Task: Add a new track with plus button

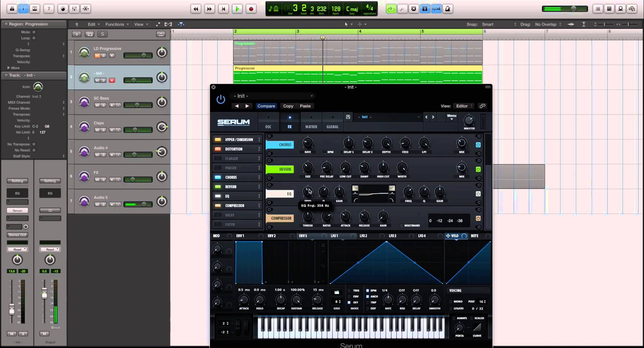Action: tap(76, 34)
